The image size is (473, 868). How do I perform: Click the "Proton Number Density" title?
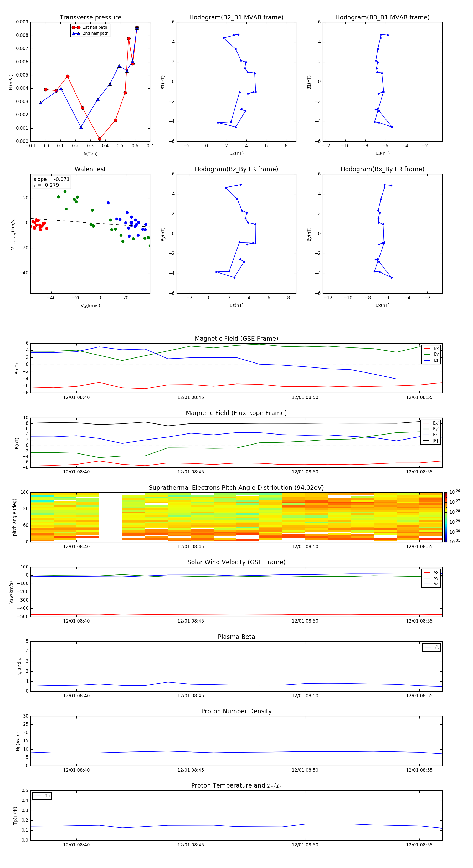(236, 711)
